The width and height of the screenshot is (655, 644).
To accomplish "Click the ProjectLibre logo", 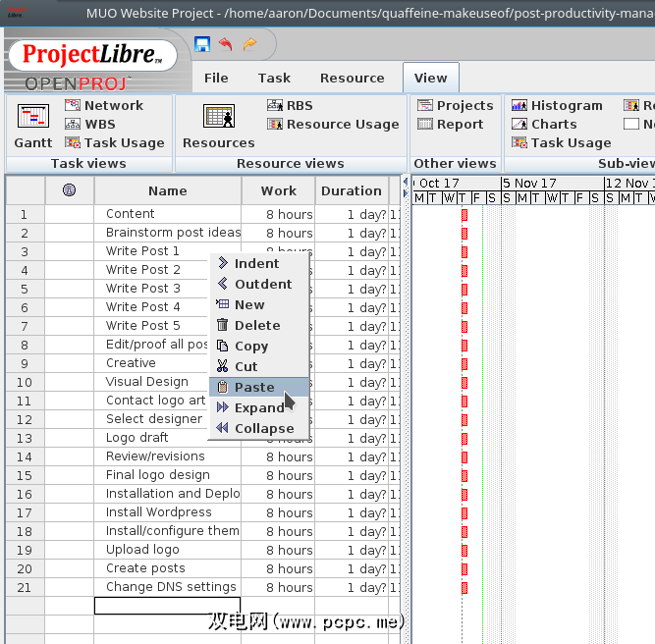I will (92, 55).
